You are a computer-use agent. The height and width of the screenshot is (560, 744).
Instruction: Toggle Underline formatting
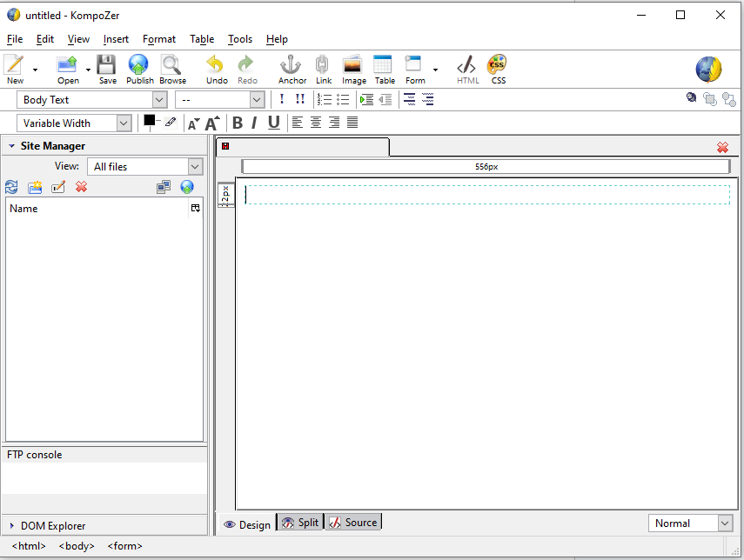click(273, 123)
